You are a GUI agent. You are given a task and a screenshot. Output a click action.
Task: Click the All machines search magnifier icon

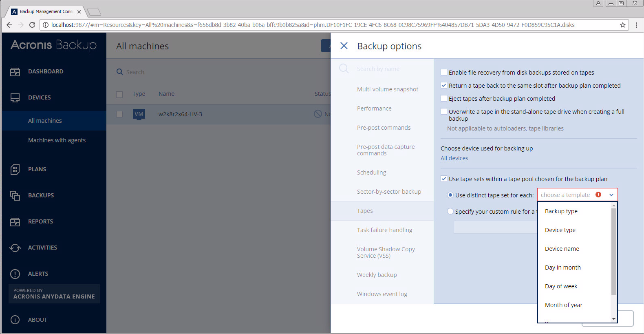(120, 72)
